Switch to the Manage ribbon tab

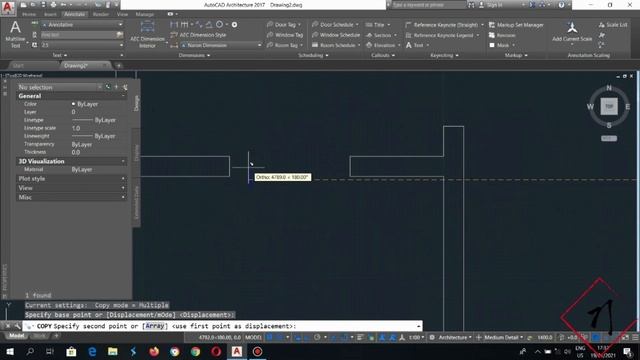click(144, 14)
